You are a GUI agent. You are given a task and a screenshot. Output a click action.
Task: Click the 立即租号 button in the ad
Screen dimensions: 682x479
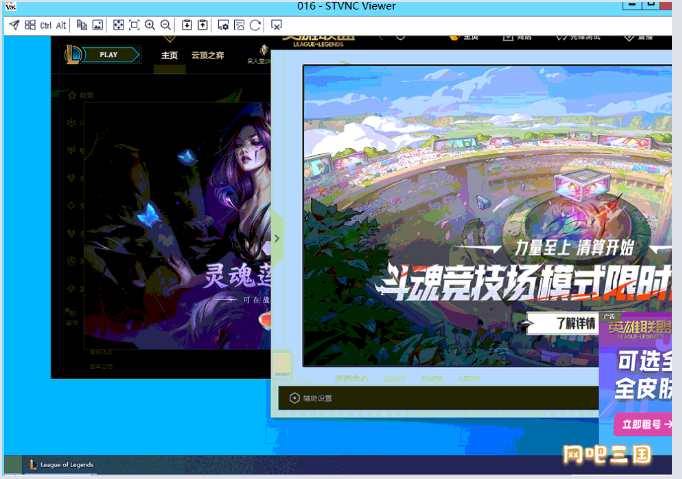643,424
